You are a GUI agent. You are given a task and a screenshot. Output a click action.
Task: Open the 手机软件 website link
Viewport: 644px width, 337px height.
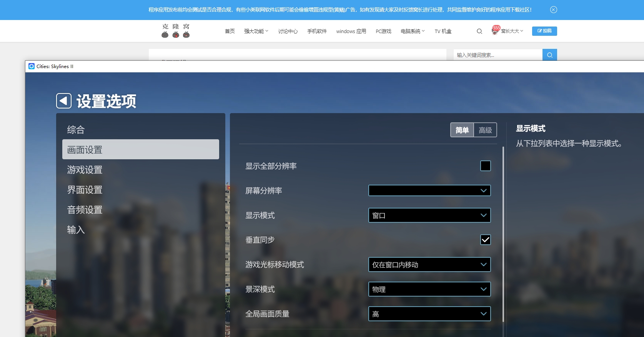click(317, 31)
